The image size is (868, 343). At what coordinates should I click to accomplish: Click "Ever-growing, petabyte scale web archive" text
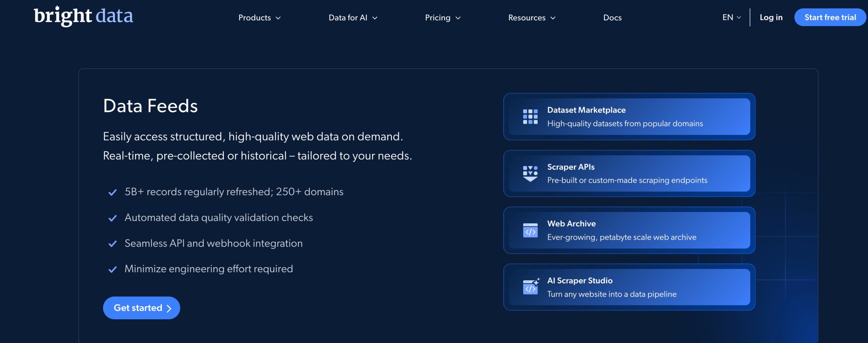(x=622, y=237)
